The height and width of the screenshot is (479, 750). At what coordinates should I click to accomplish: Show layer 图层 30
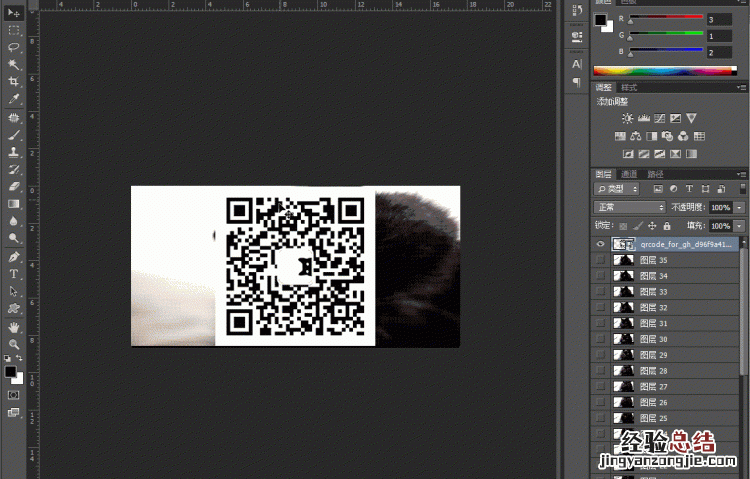[x=600, y=339]
